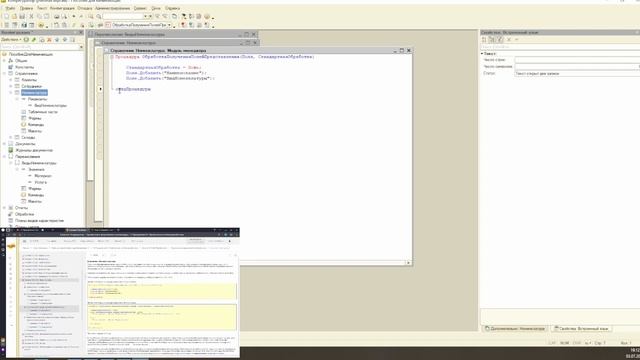Click the Redo arrow in main toolbar

pos(82,16)
